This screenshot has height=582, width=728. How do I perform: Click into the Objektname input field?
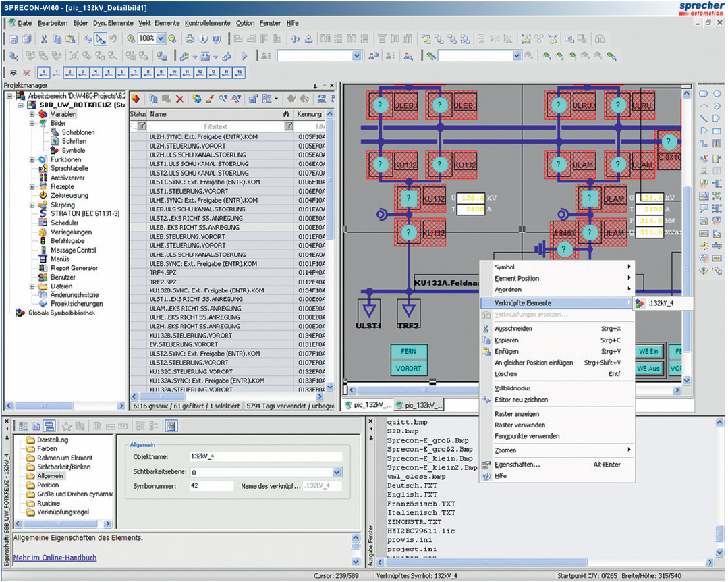266,456
